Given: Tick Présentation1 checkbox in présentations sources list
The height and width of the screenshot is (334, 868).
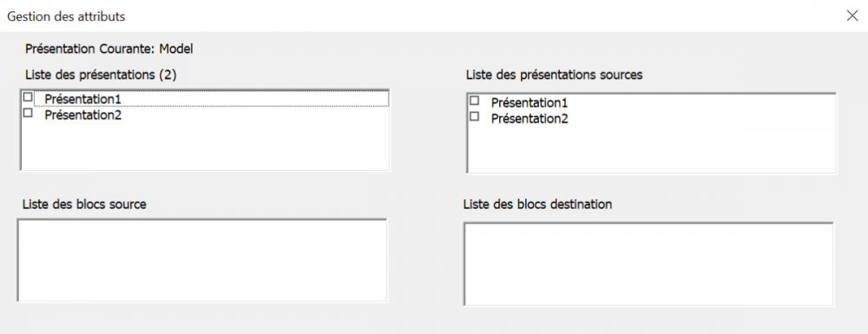Looking at the screenshot, I should point(475,101).
